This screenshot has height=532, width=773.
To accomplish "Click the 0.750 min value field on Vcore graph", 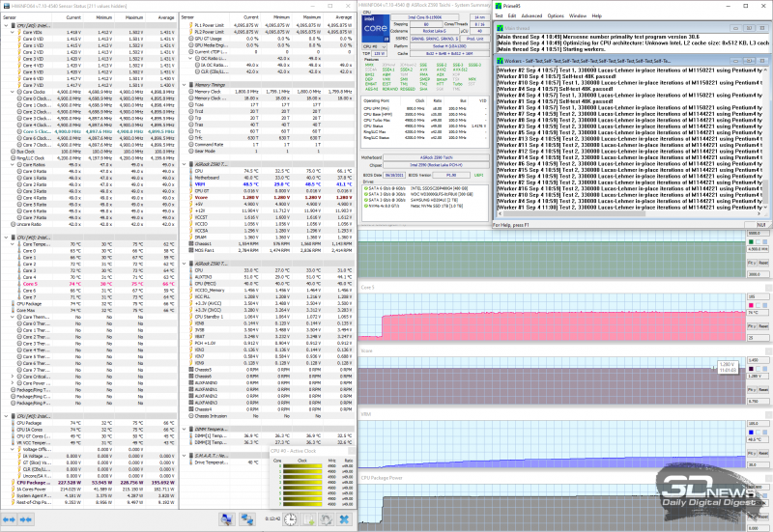I will pyautogui.click(x=759, y=402).
